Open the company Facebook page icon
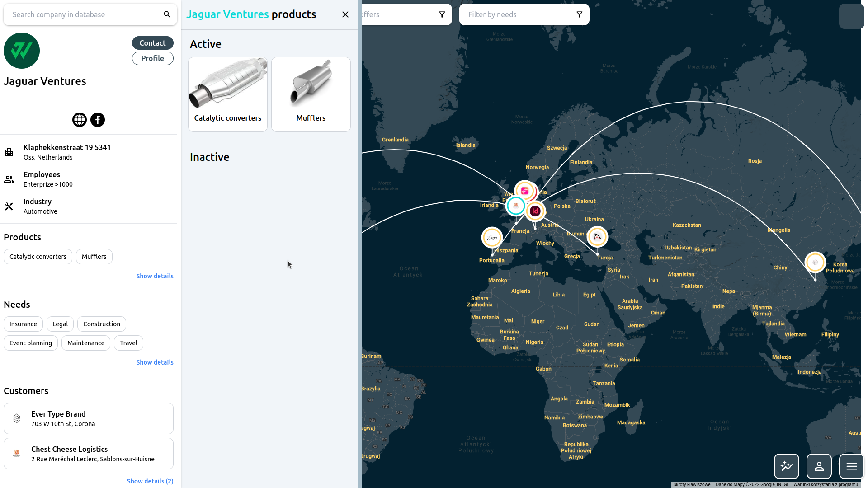Viewport: 868px width, 488px height. (98, 120)
